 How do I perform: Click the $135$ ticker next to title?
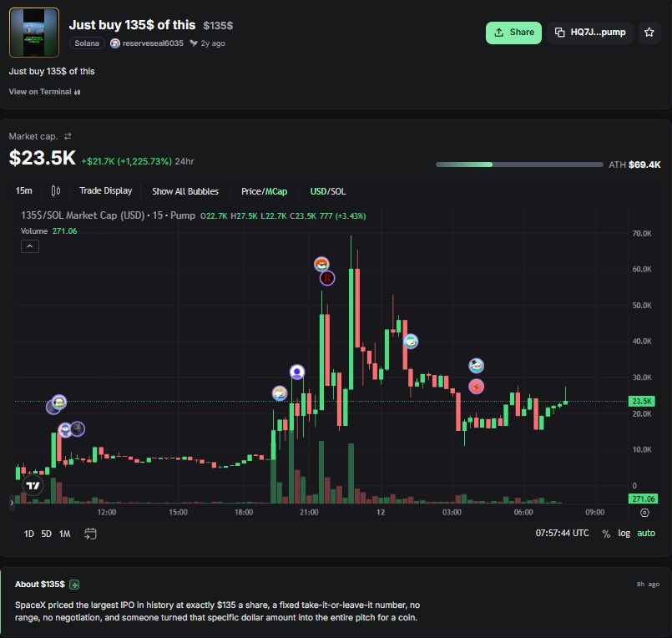pyautogui.click(x=218, y=26)
